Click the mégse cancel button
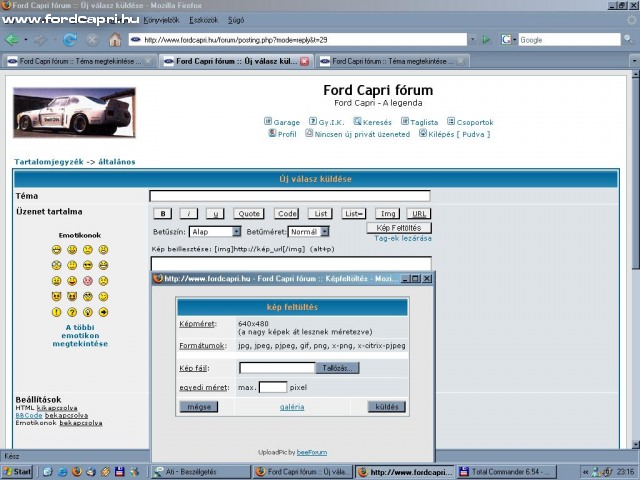The width and height of the screenshot is (640, 480). (x=199, y=407)
